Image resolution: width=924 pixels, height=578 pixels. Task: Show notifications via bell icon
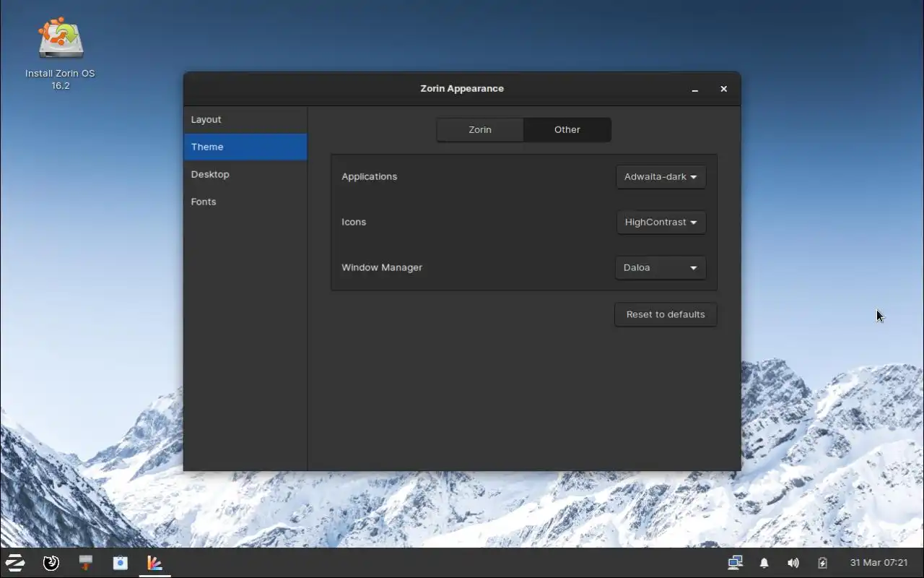coord(764,563)
